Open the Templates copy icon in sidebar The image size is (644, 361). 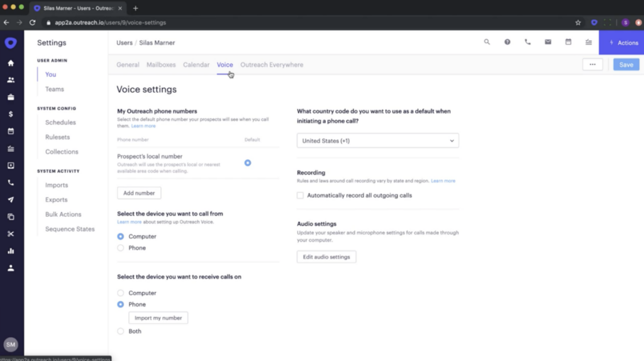[11, 217]
